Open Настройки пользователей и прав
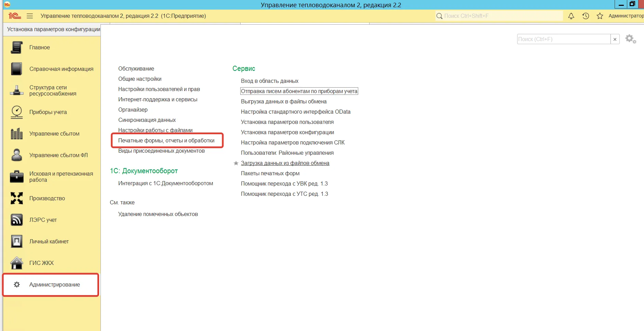This screenshot has width=644, height=331. pos(159,89)
